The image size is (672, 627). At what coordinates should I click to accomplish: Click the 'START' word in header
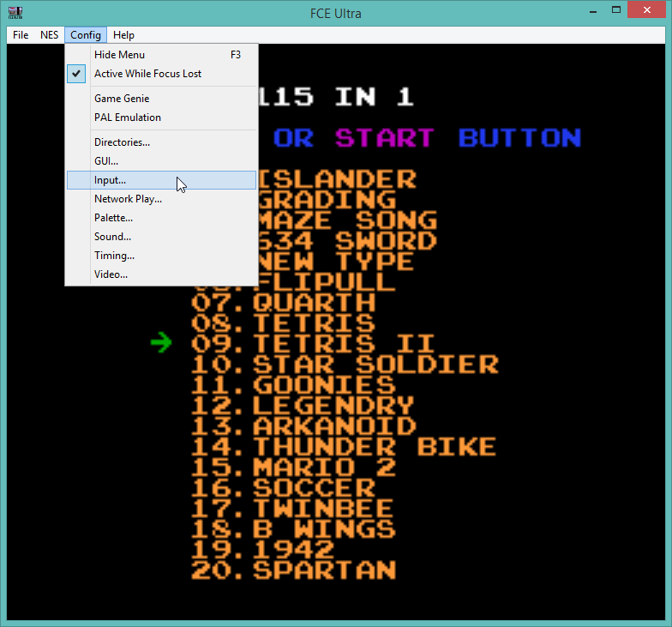[x=384, y=137]
